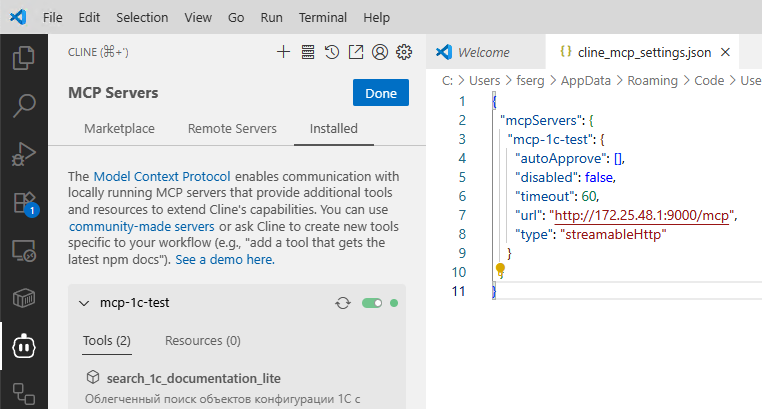Switch to the Remote Servers tab
762x409 pixels.
(x=232, y=129)
